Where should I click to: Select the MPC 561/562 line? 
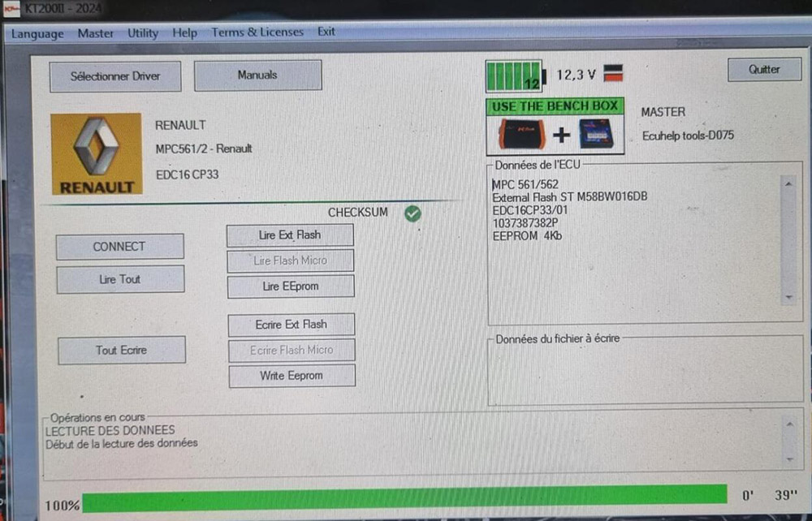(525, 184)
